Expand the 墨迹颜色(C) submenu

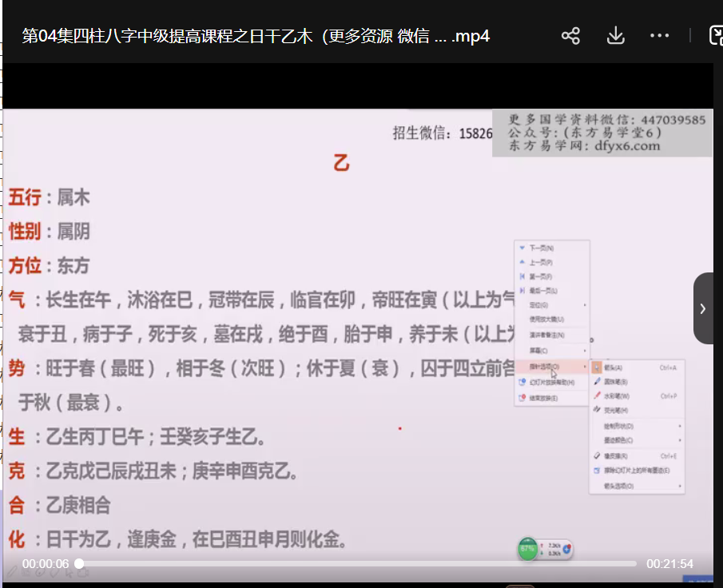coord(637,440)
